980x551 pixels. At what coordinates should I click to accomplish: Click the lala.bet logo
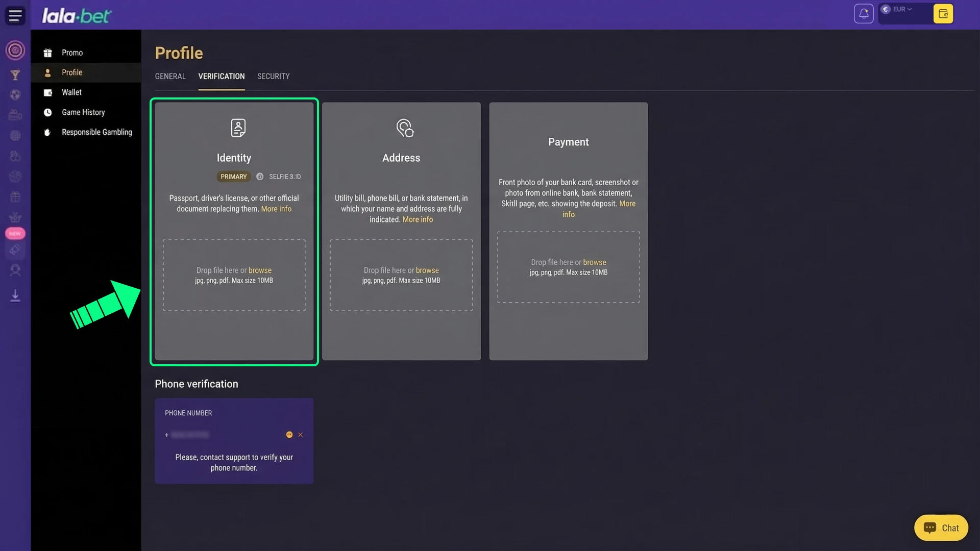click(77, 16)
